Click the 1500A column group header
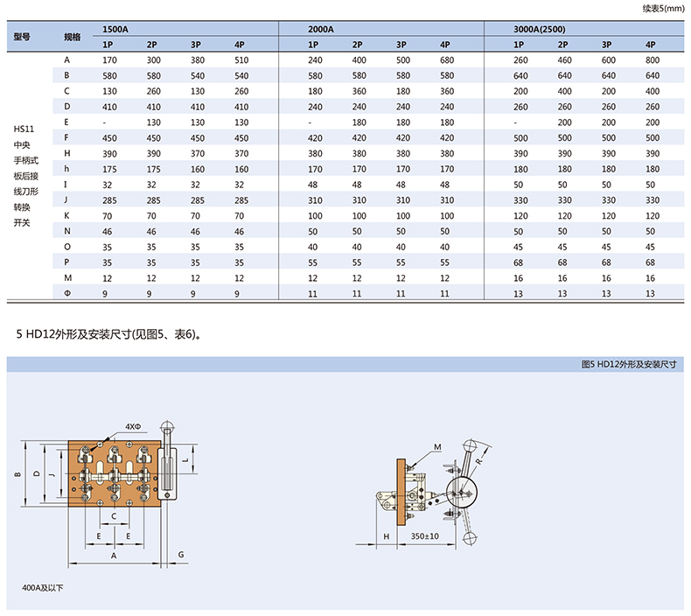The width and height of the screenshot is (691, 616). (x=115, y=30)
